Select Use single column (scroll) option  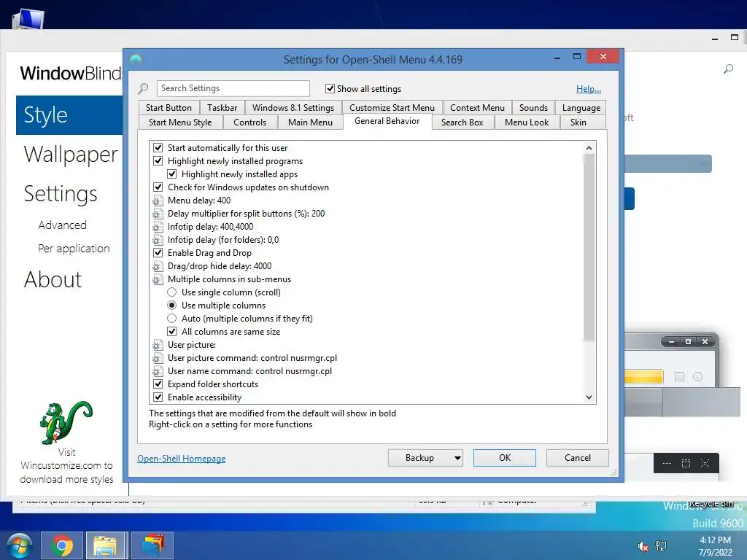(172, 292)
